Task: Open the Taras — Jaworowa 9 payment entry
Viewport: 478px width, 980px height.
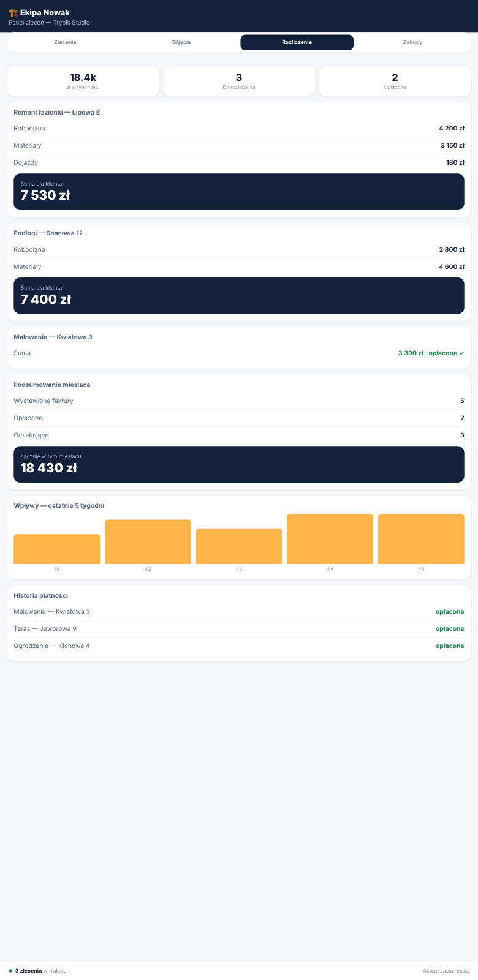Action: (239, 629)
